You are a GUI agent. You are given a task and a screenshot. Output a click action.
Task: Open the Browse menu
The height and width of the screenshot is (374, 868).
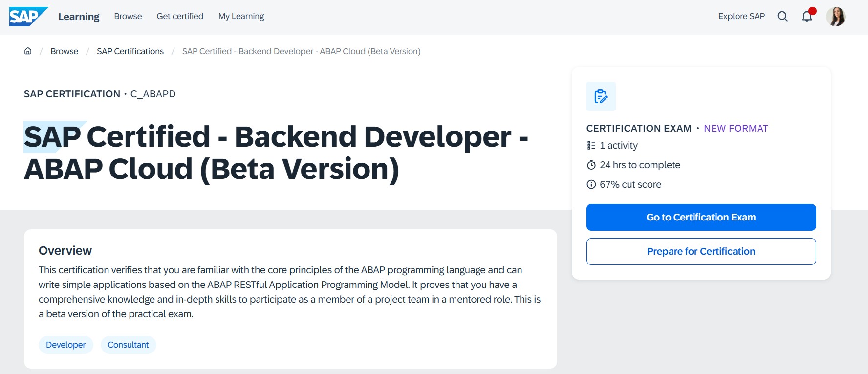tap(128, 16)
